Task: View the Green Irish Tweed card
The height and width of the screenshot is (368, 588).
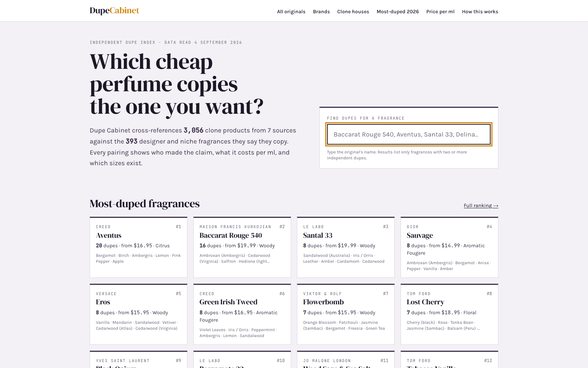Action: click(x=242, y=314)
